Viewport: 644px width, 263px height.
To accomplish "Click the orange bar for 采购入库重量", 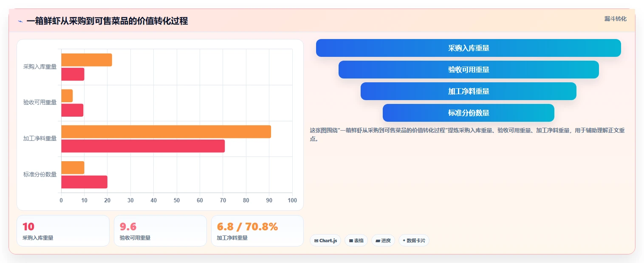I will 87,60.
